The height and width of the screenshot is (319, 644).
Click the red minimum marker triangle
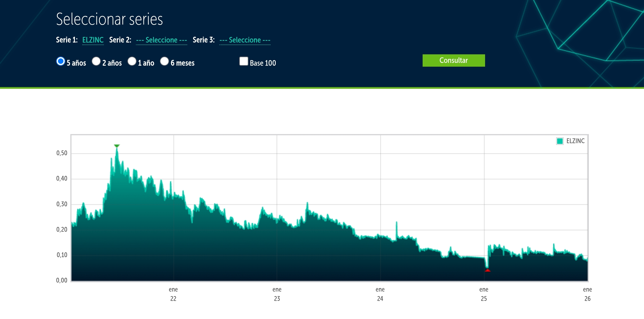pos(488,270)
